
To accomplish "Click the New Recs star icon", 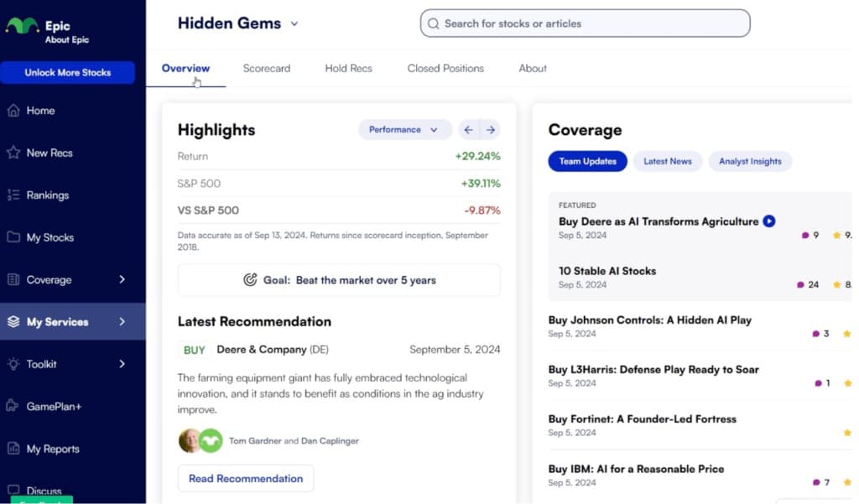I will point(13,153).
